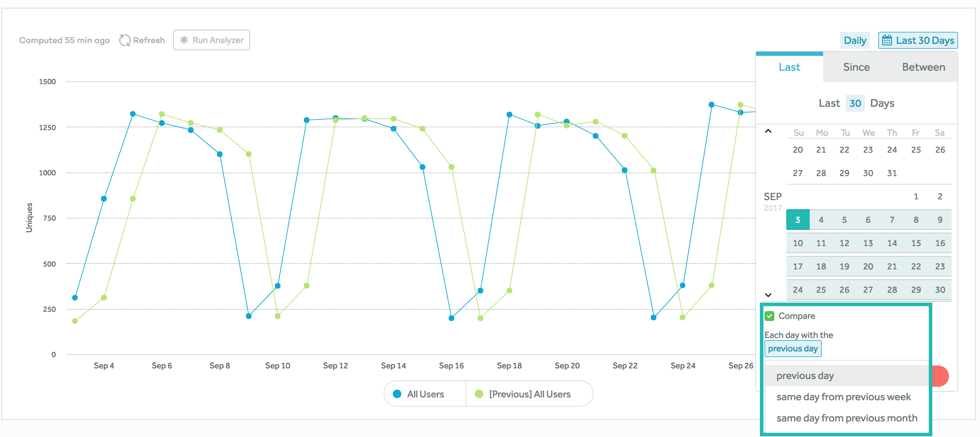Toggle the [Previous] All Users legend series
The width and height of the screenshot is (980, 437).
point(529,394)
